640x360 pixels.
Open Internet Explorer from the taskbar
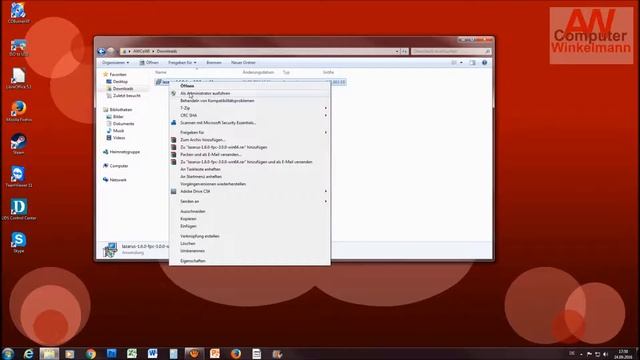[x=28, y=353]
